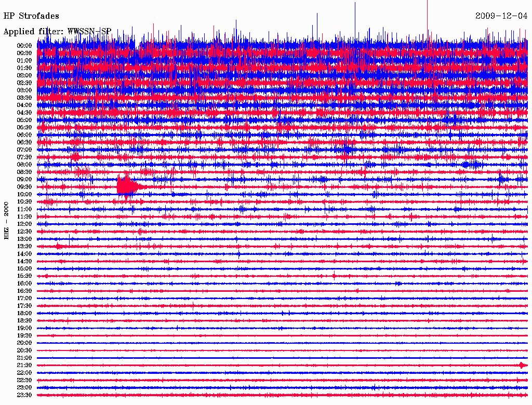Click the 05:30 time row label

(24, 127)
